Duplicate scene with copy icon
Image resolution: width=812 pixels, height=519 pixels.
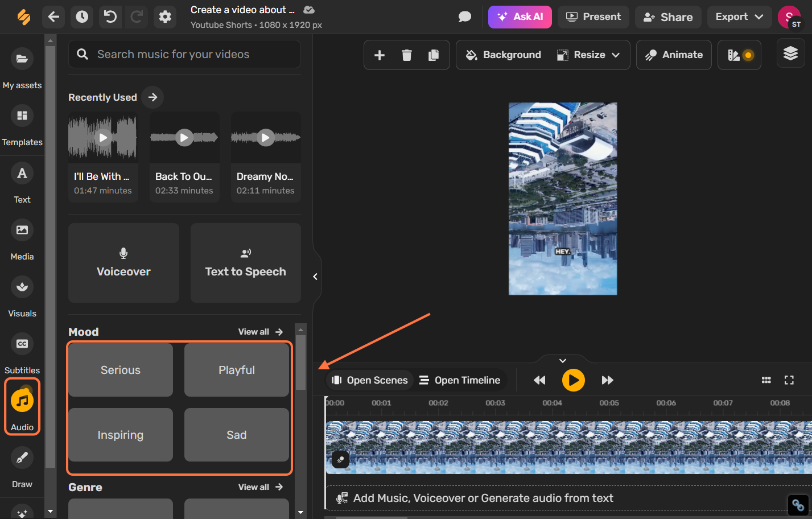(x=434, y=55)
